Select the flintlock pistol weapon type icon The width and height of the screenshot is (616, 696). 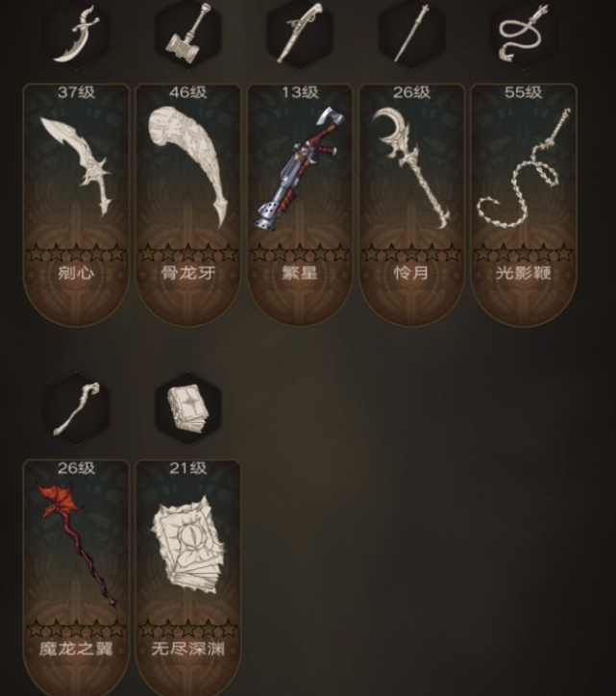[x=300, y=34]
